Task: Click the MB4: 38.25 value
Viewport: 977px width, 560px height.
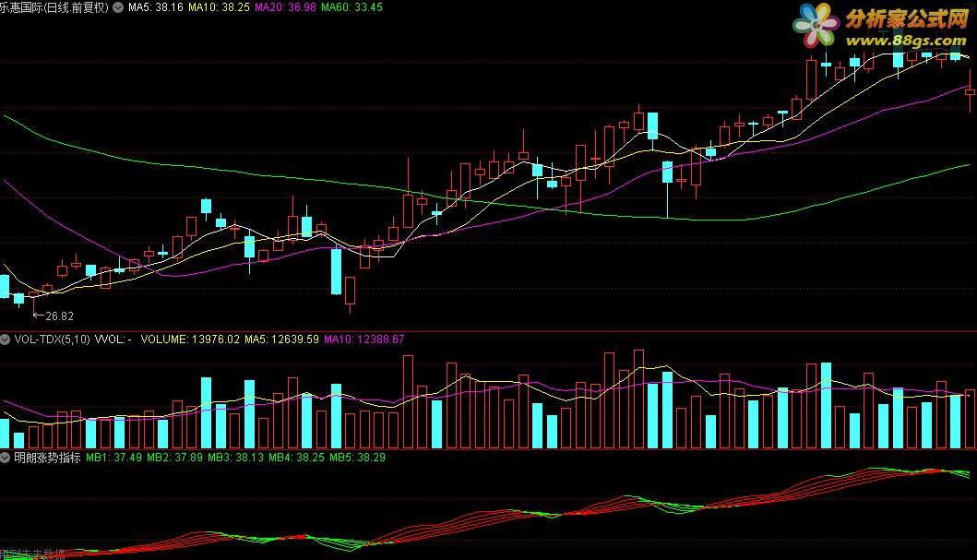Action: coord(296,458)
